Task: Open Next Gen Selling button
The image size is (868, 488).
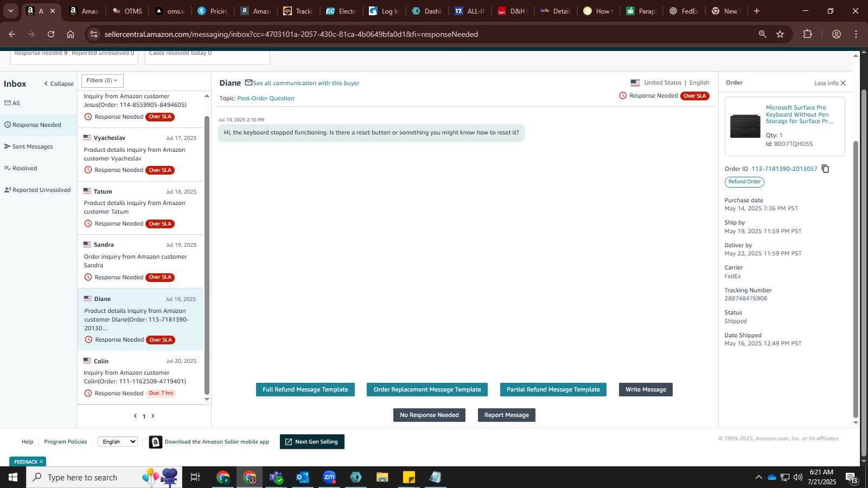Action: click(312, 442)
